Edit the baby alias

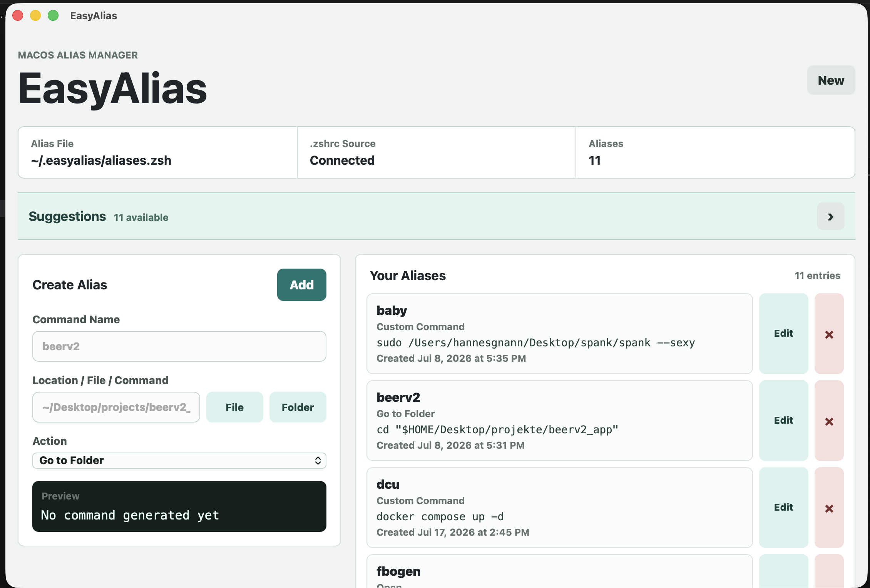(783, 334)
